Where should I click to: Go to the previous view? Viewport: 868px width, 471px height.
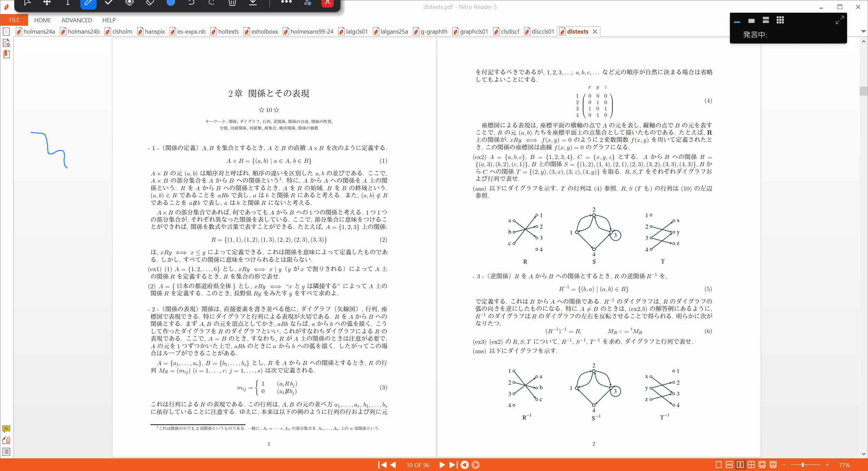pyautogui.click(x=465, y=465)
